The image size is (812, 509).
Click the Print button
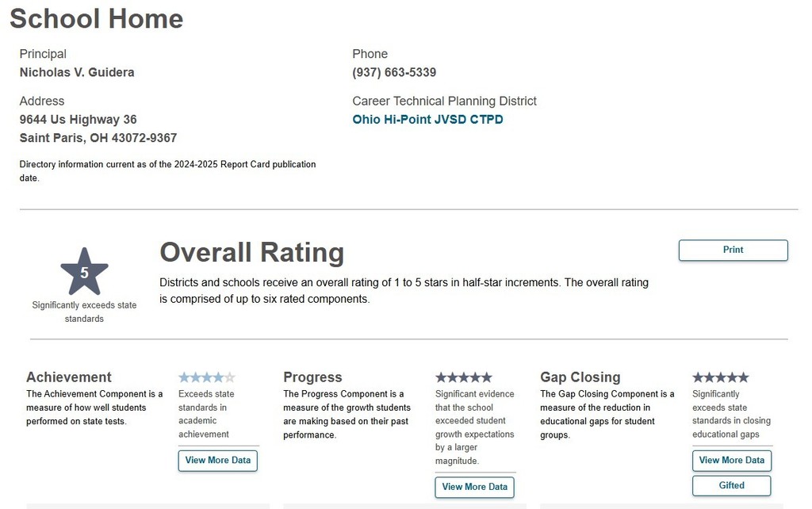click(x=732, y=250)
